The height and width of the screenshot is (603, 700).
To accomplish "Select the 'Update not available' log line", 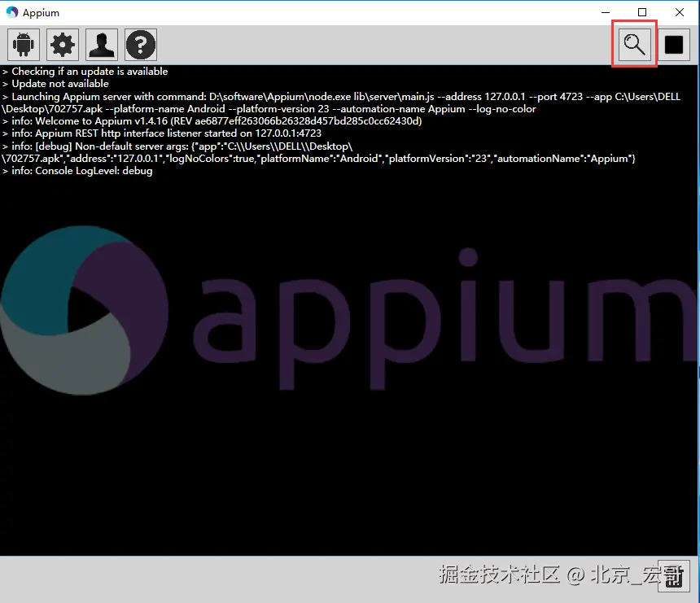I will (55, 84).
